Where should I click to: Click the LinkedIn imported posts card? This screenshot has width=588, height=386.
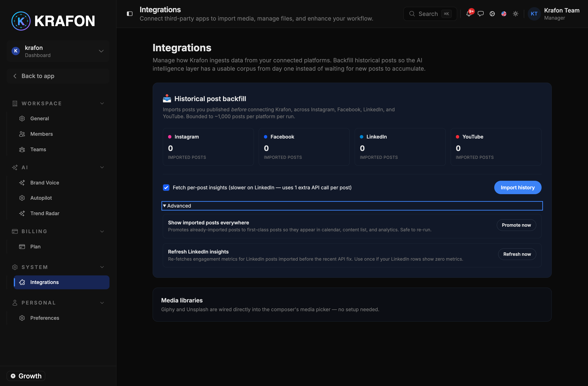(x=400, y=147)
